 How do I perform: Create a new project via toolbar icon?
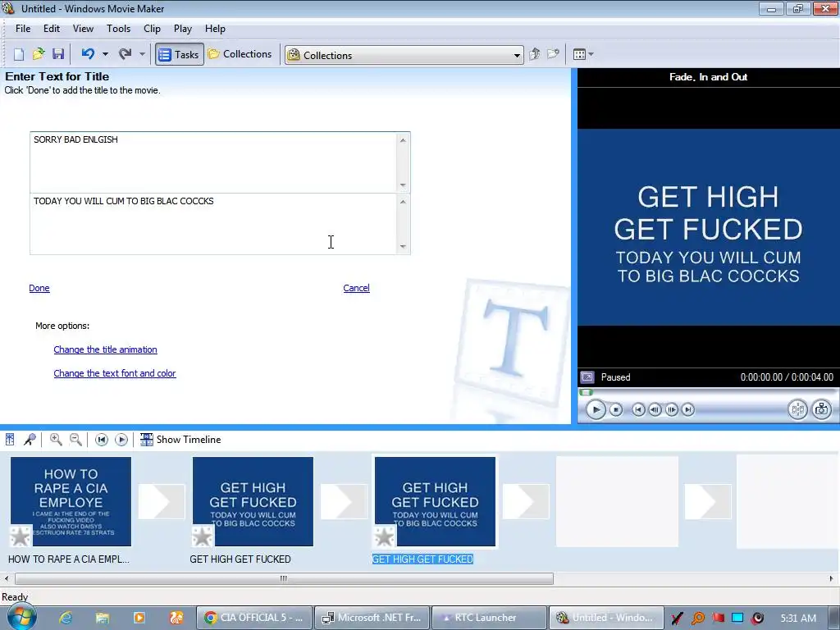point(19,54)
